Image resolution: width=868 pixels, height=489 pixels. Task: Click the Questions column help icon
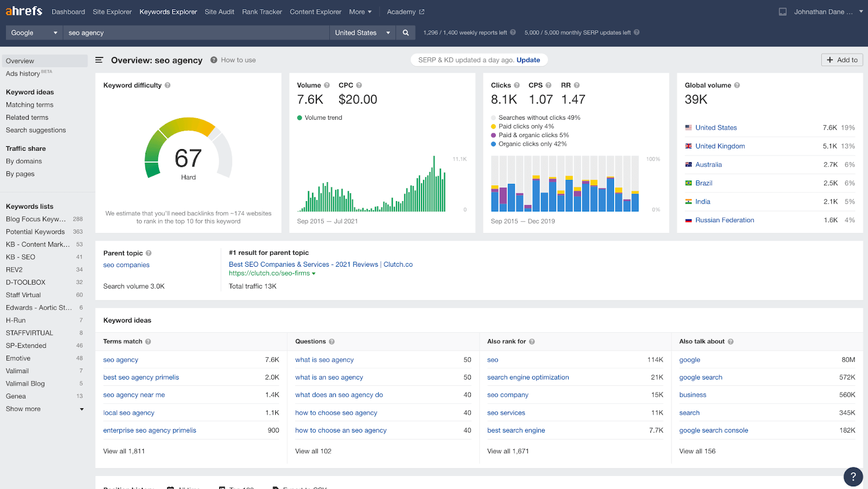(x=331, y=342)
